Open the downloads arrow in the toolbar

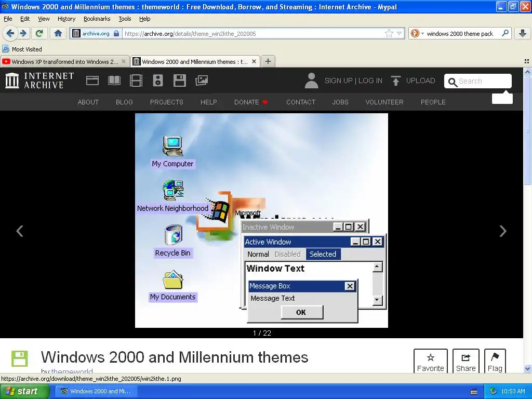tap(523, 33)
